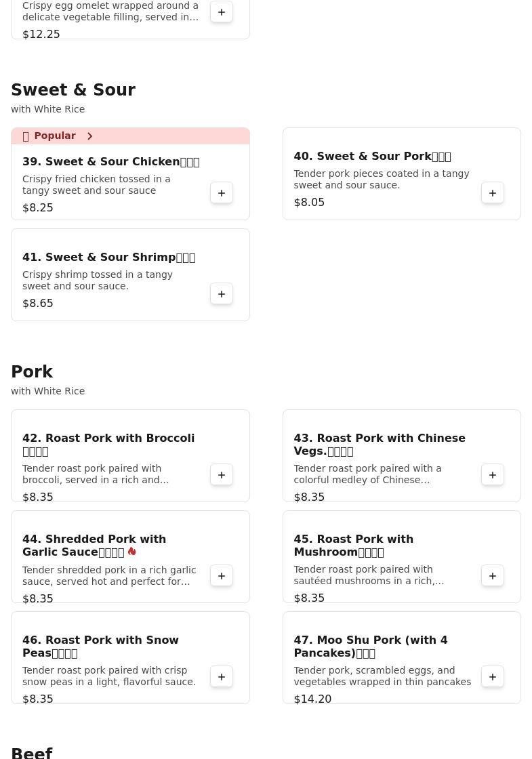Select the Pork section heading
The width and height of the screenshot is (532, 759).
[x=32, y=372]
